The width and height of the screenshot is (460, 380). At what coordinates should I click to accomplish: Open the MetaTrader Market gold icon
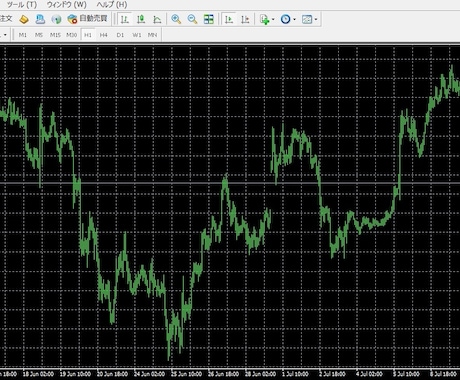point(24,19)
